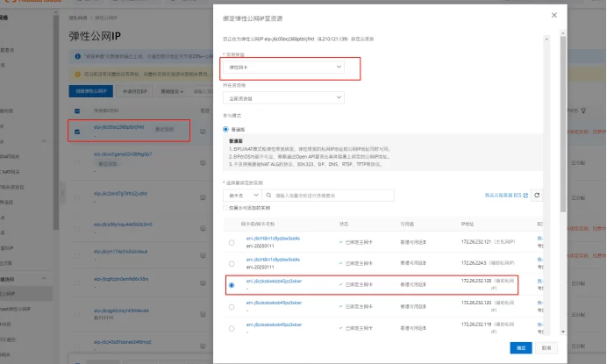Click the 申请特定IP button
This screenshot has width=607, height=364.
135,91
